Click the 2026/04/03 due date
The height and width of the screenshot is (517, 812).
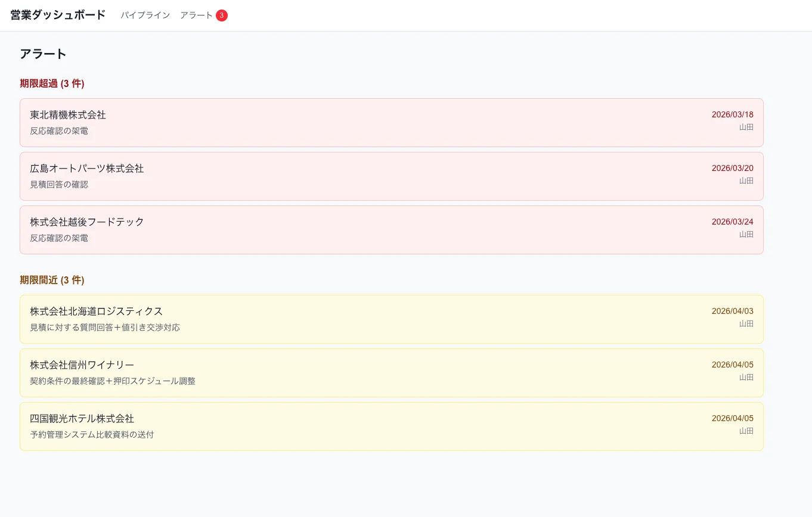732,311
